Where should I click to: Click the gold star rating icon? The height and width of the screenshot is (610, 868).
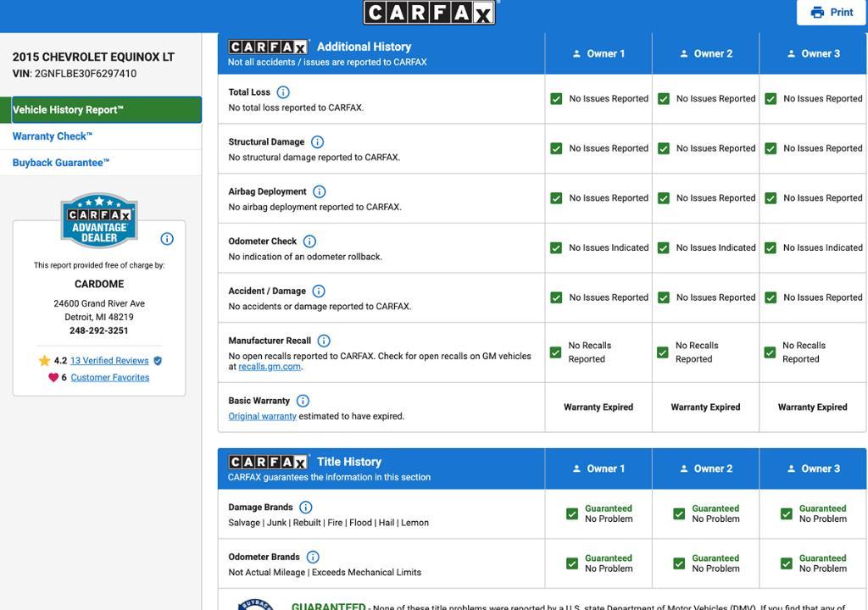[44, 360]
